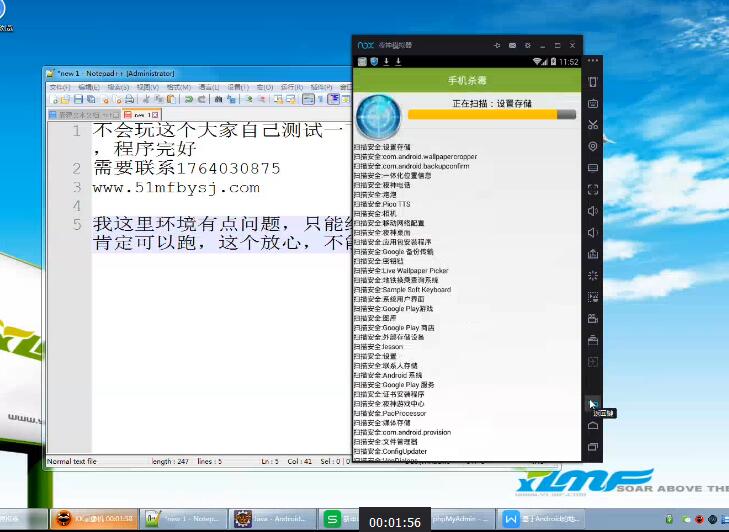Click Open file icon in Notepad++ toolbar
The height and width of the screenshot is (532, 729).
tap(65, 99)
